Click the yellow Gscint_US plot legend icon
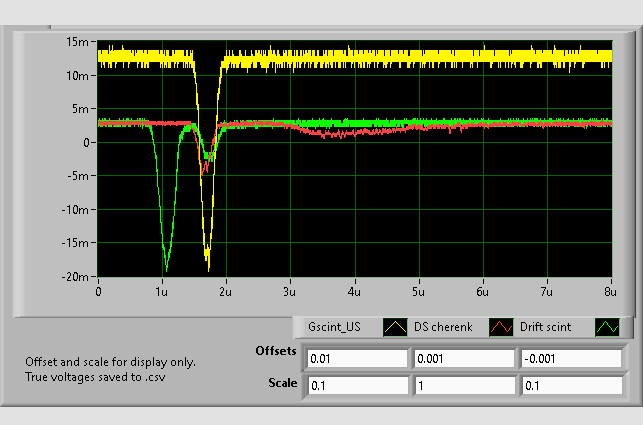This screenshot has width=643, height=425. [394, 327]
